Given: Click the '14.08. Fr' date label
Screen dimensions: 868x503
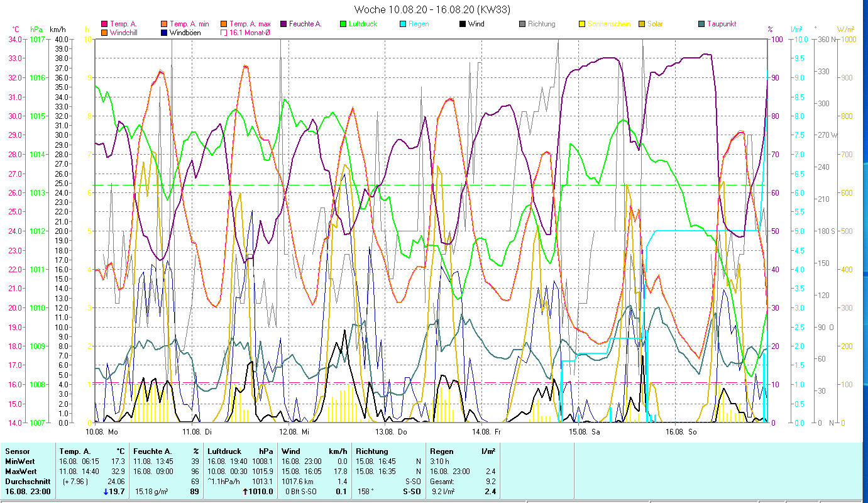Looking at the screenshot, I should 486,432.
